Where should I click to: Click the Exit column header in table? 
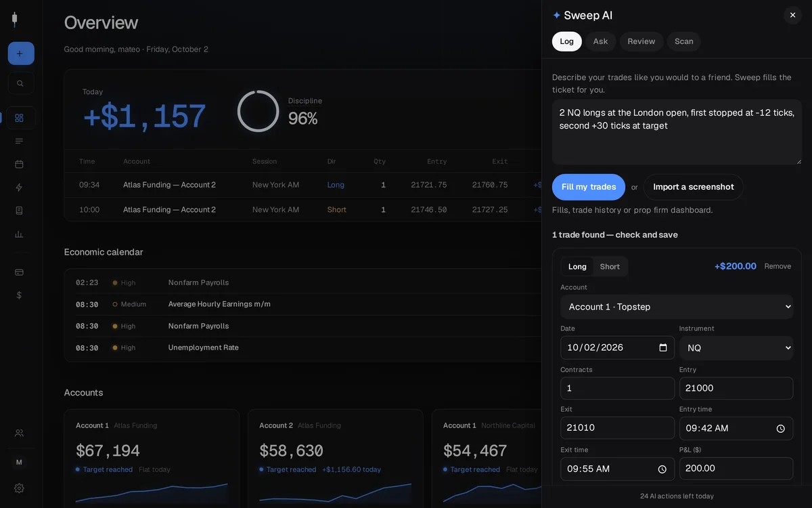[x=500, y=161]
